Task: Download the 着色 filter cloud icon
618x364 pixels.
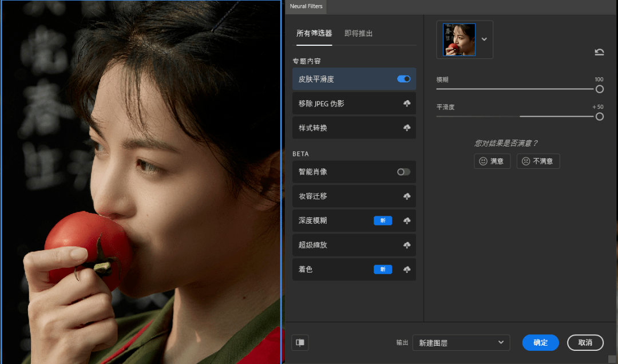Action: click(x=407, y=270)
